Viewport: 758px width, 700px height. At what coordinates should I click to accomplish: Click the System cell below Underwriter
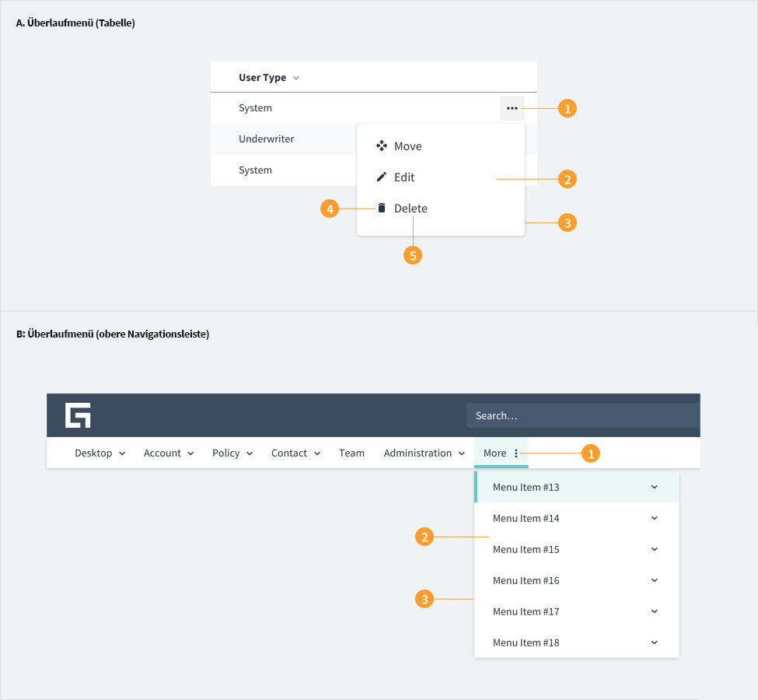pyautogui.click(x=255, y=170)
